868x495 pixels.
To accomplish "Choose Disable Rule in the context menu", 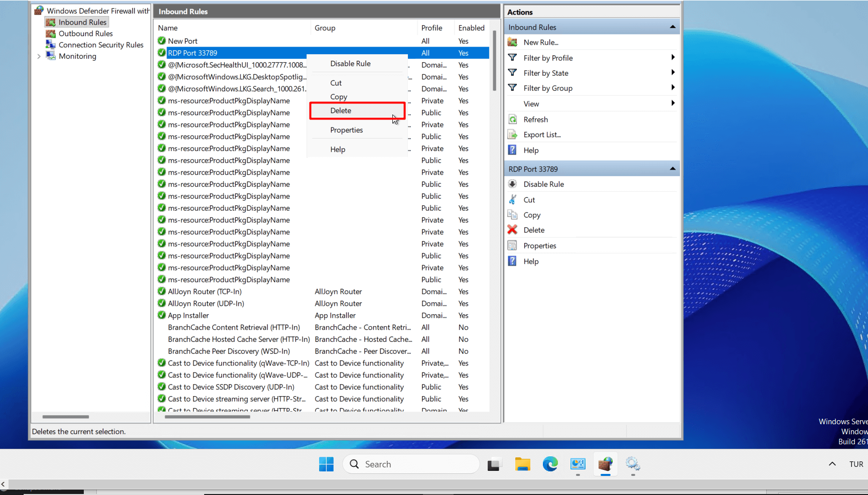I will pos(350,64).
